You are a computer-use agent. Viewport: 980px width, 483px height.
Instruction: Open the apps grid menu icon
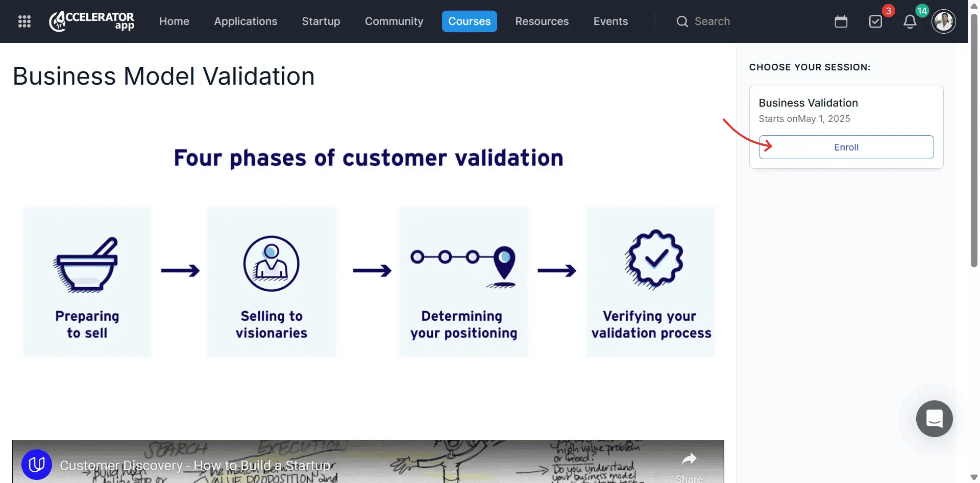24,21
